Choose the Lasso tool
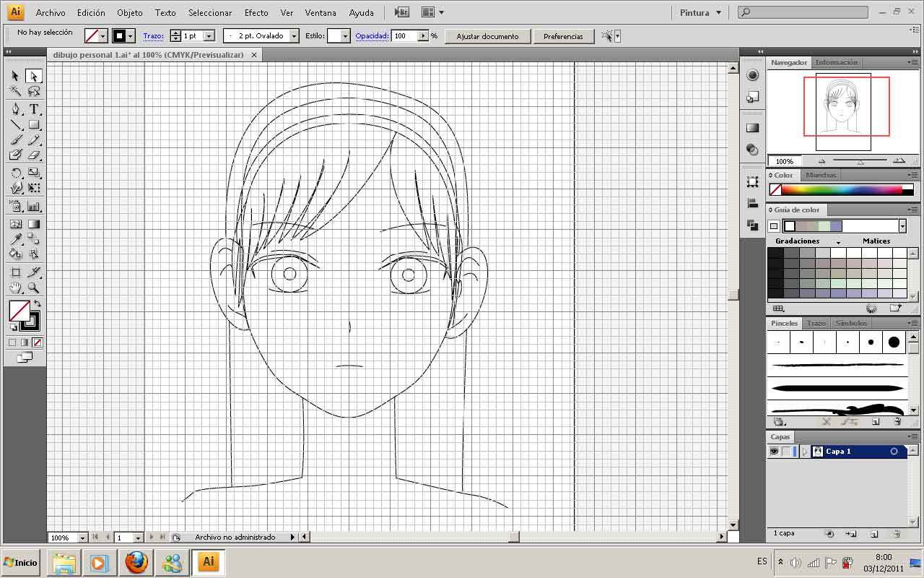This screenshot has width=924, height=578. coord(33,92)
